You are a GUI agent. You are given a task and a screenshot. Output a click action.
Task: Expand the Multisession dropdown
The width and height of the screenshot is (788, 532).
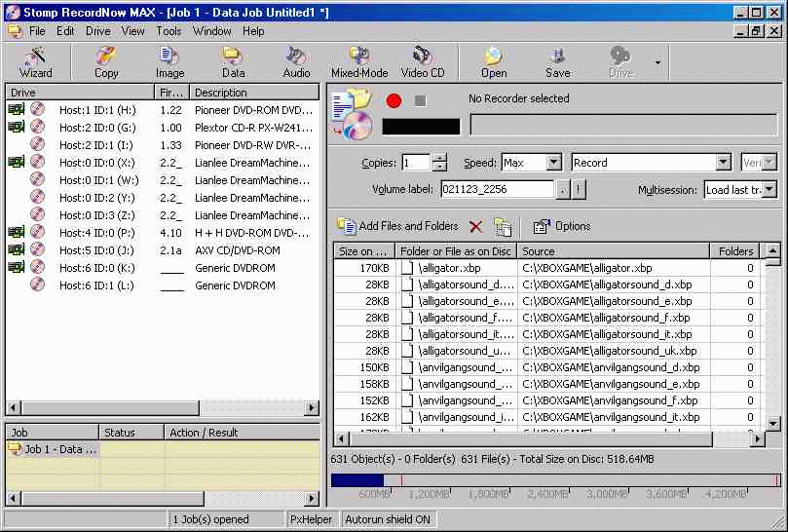pos(769,189)
